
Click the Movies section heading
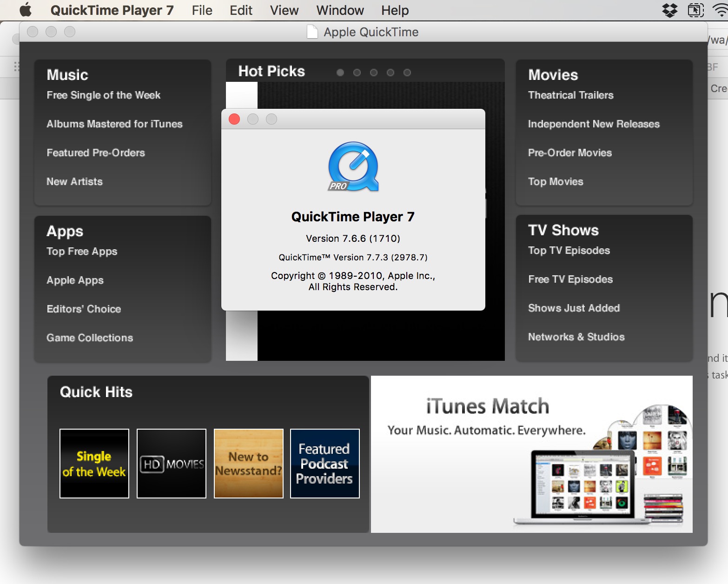(x=553, y=75)
